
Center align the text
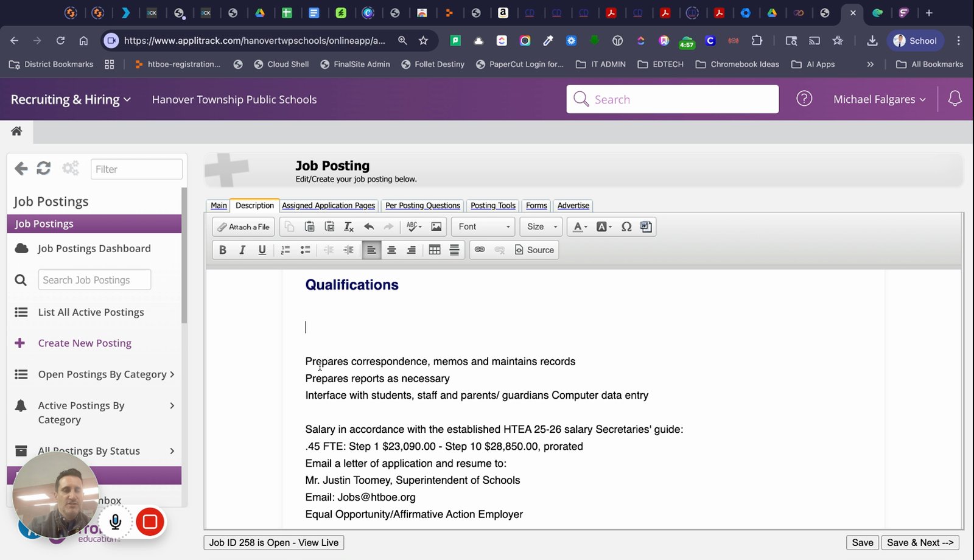(391, 250)
